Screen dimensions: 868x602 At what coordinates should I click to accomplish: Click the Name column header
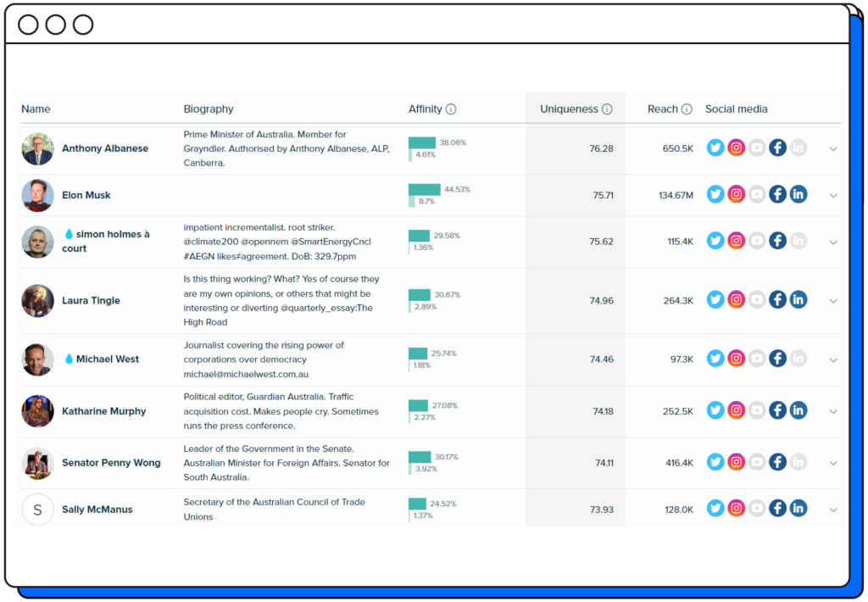pos(36,109)
